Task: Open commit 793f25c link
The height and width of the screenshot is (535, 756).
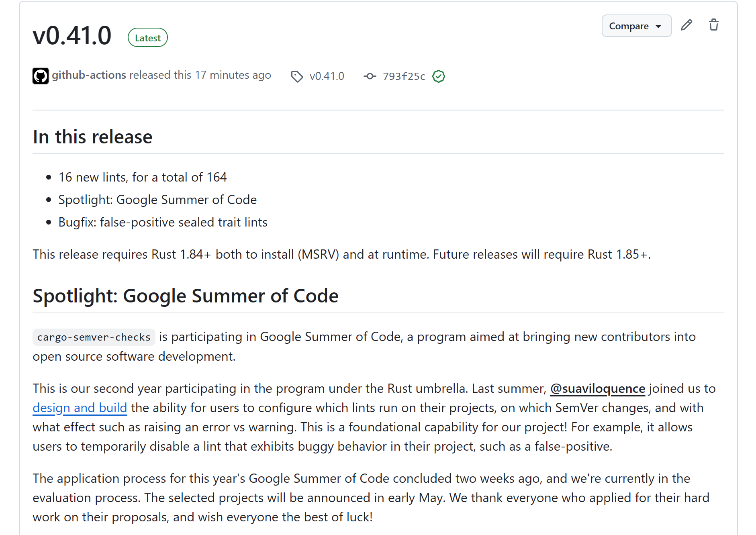Action: 404,76
